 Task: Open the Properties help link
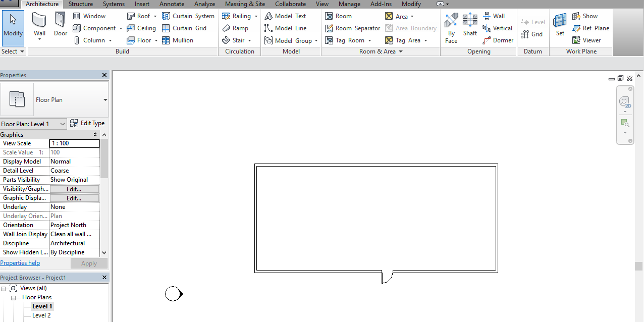tap(20, 263)
